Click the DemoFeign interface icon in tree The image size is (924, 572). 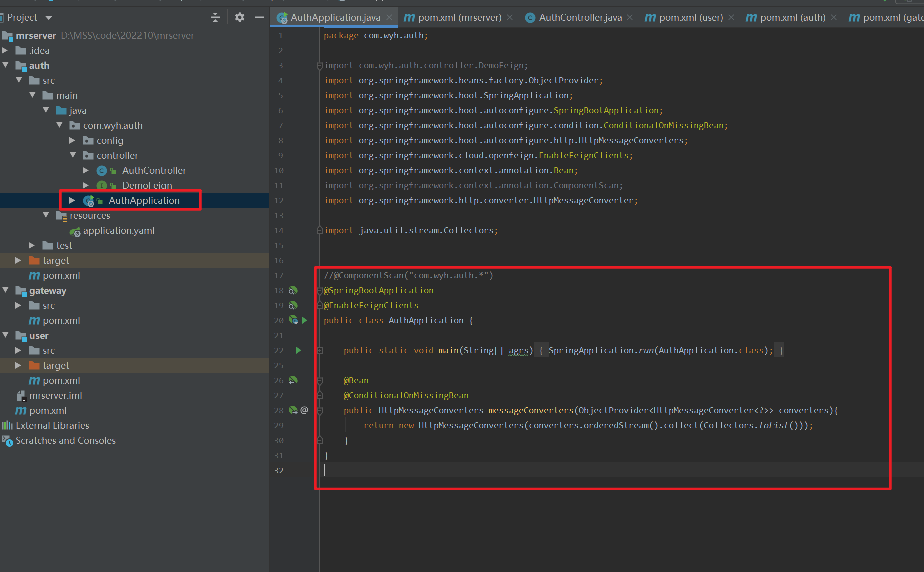(102, 186)
